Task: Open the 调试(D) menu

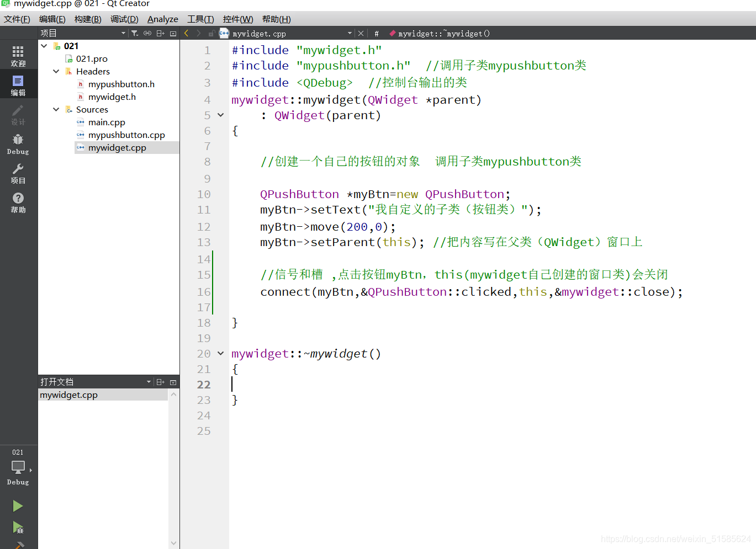Action: pos(124,19)
